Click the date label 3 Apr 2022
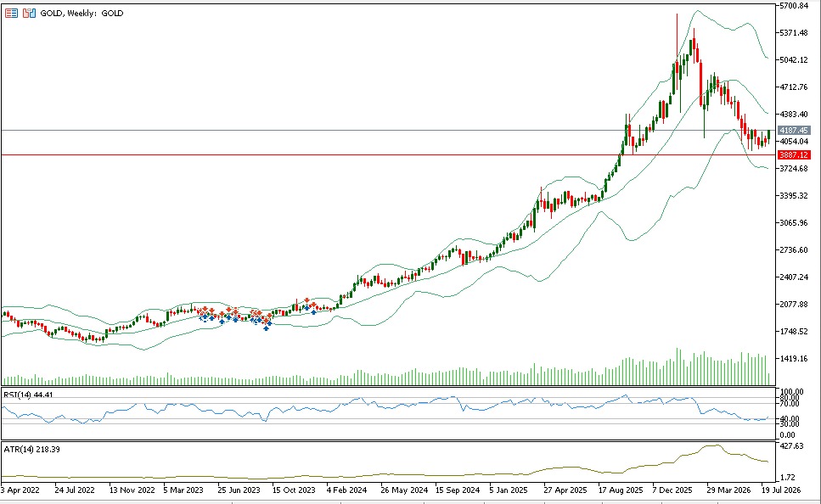821x504 pixels. pyautogui.click(x=20, y=490)
